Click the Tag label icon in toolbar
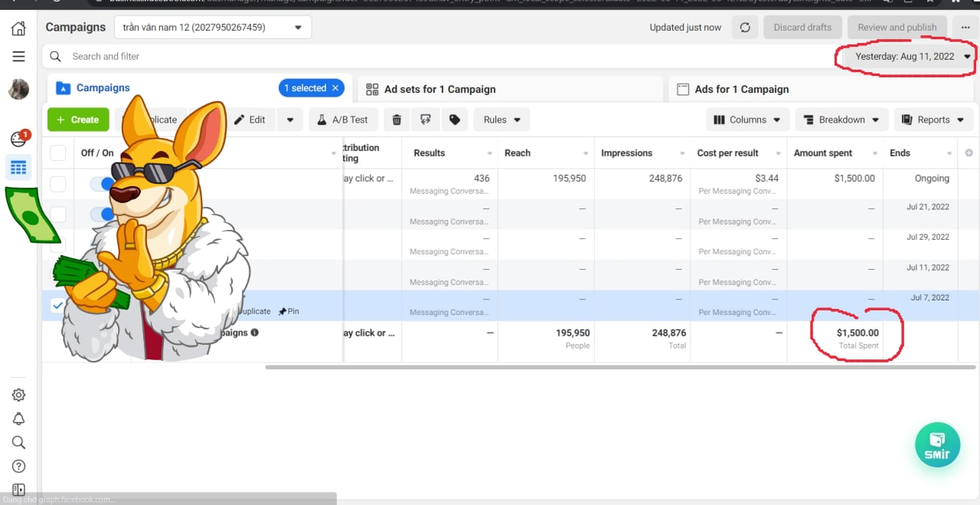This screenshot has height=505, width=980. coord(455,120)
